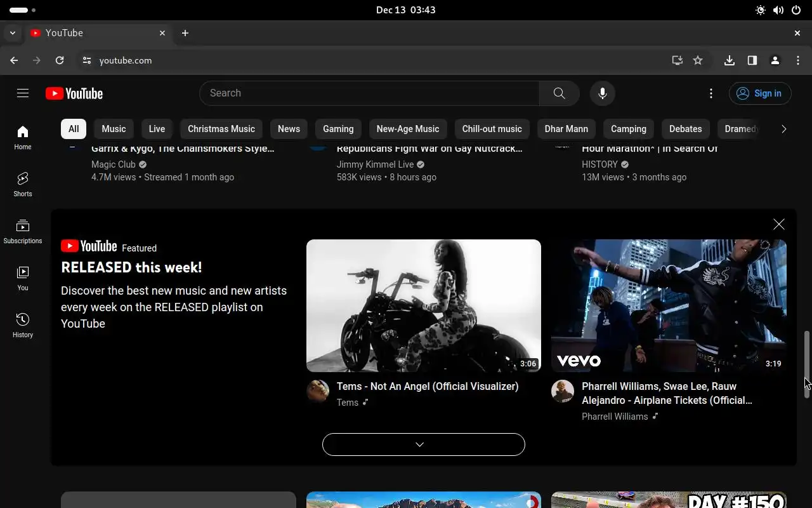Open Shorts in the sidebar
812x508 pixels.
click(23, 184)
